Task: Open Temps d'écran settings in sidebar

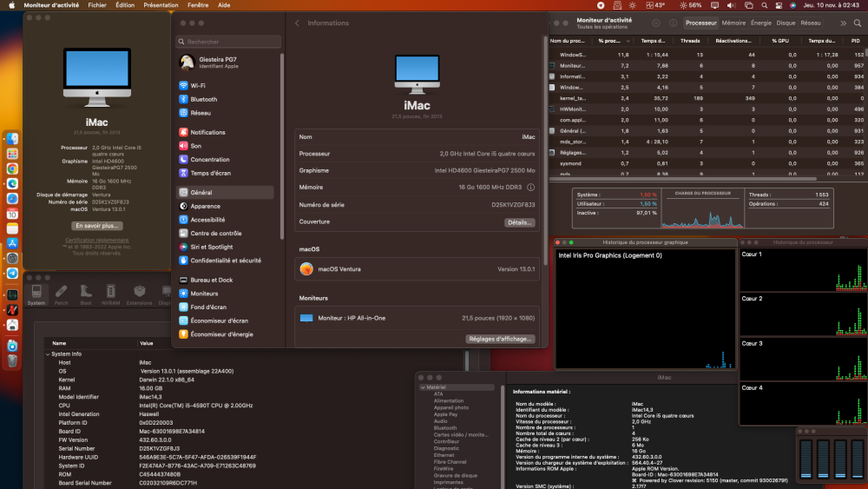Action: [x=227, y=173]
